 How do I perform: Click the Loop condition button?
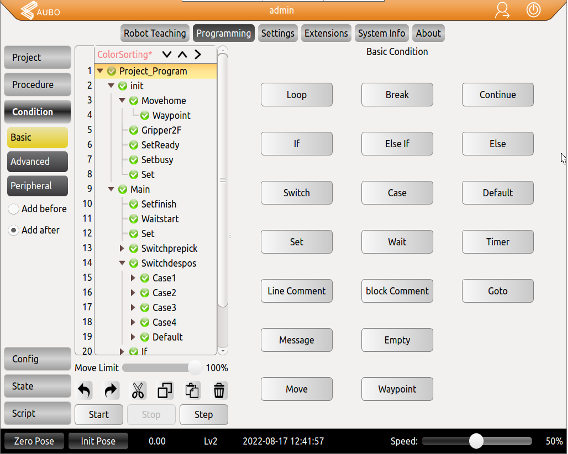[297, 95]
